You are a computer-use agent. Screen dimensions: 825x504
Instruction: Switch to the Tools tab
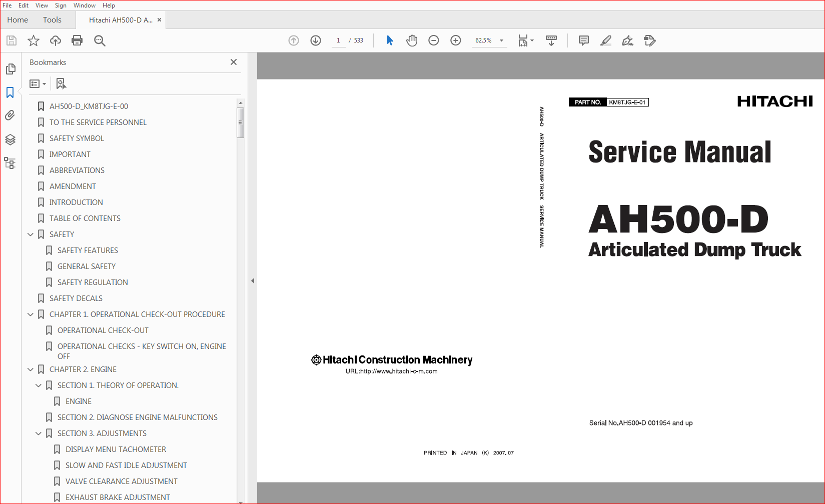click(52, 20)
